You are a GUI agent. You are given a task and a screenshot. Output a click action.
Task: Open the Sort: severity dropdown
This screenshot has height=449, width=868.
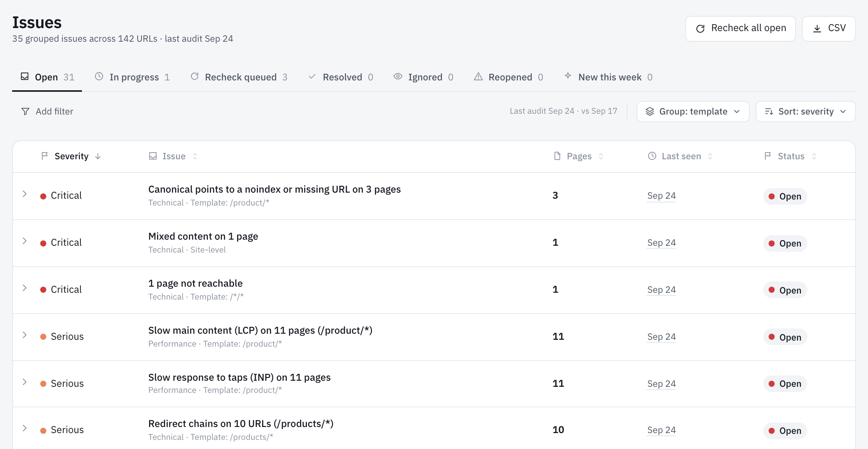805,111
